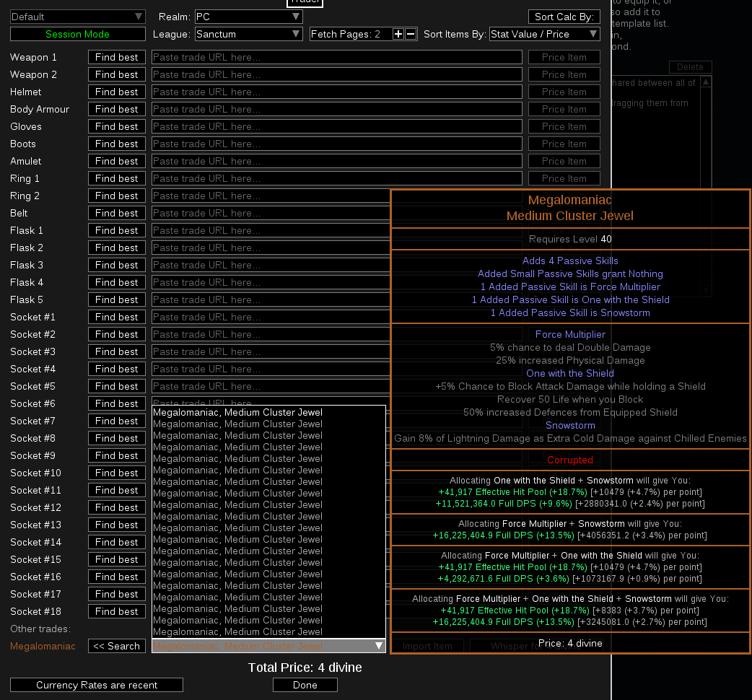
Task: Focus Socket #2 trade URL field
Action: pos(271,333)
